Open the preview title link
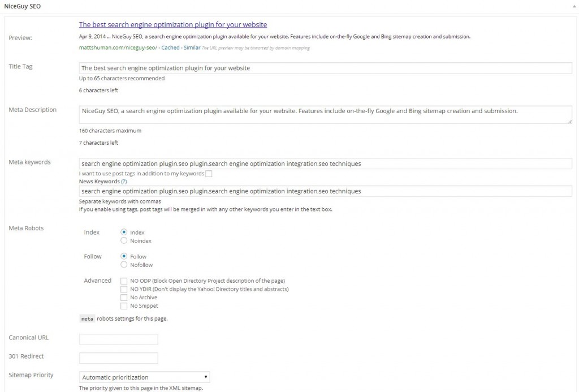Image resolution: width=579 pixels, height=392 pixels. [x=173, y=25]
